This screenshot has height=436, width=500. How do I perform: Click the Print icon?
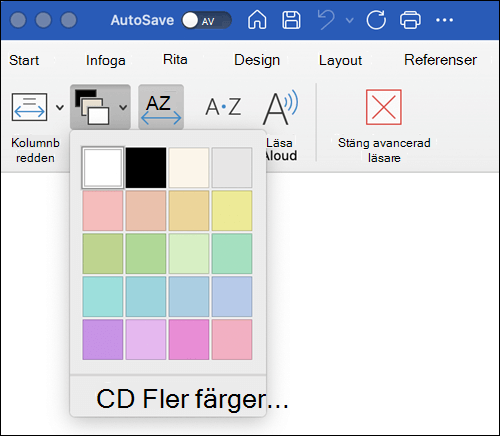pyautogui.click(x=410, y=20)
